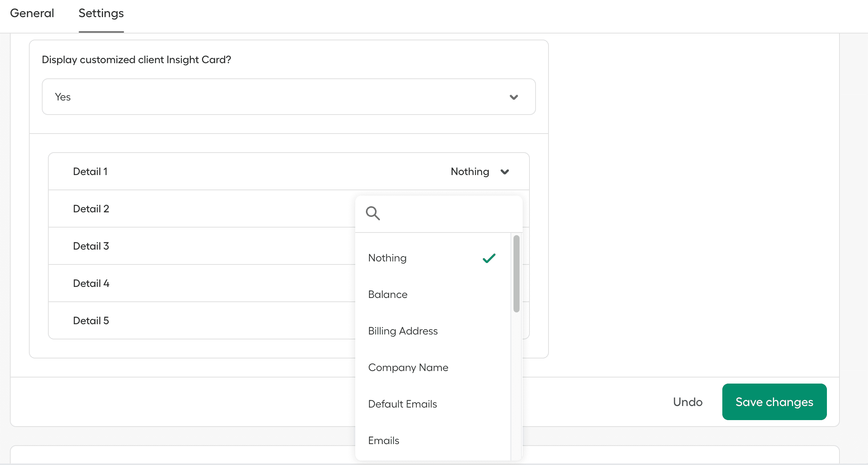The height and width of the screenshot is (465, 868).
Task: Click the green checkmark next to Nothing
Action: [489, 258]
